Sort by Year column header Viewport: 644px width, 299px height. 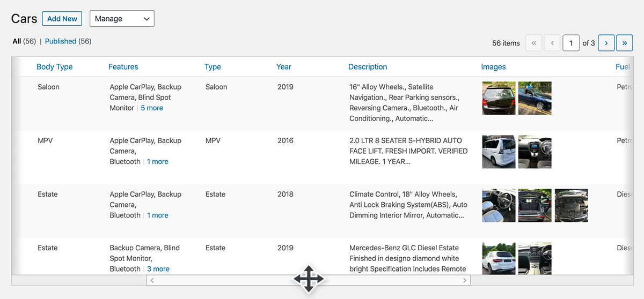[x=283, y=67]
